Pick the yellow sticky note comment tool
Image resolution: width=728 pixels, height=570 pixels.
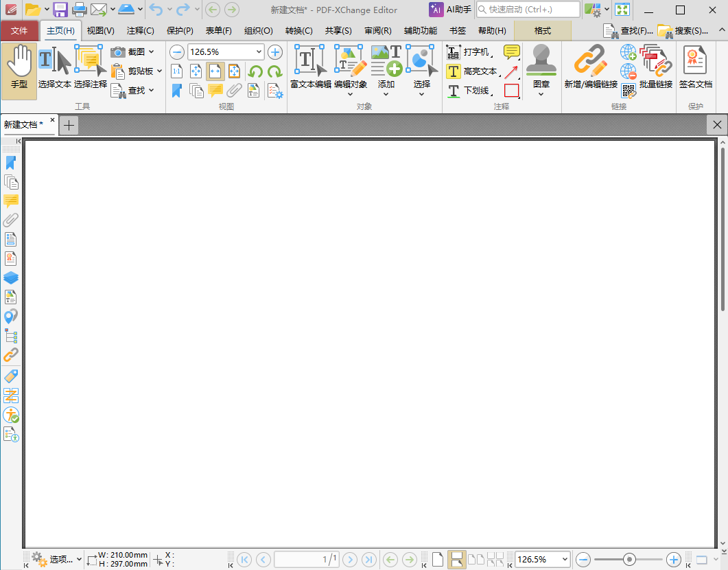click(x=511, y=52)
